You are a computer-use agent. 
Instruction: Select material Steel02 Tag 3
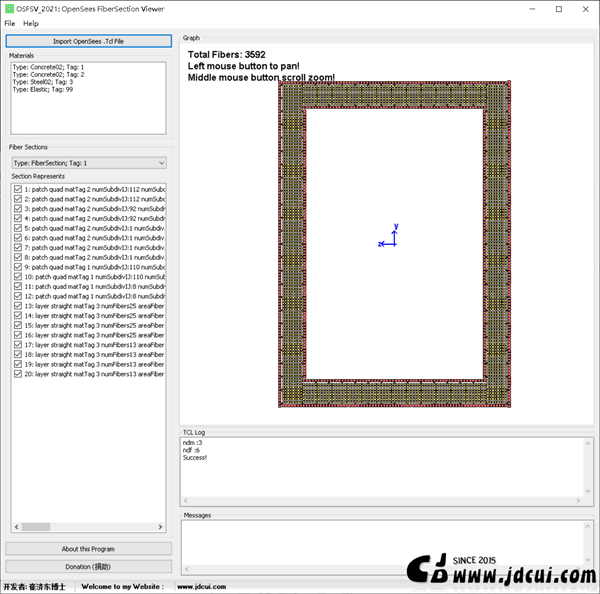[42, 82]
